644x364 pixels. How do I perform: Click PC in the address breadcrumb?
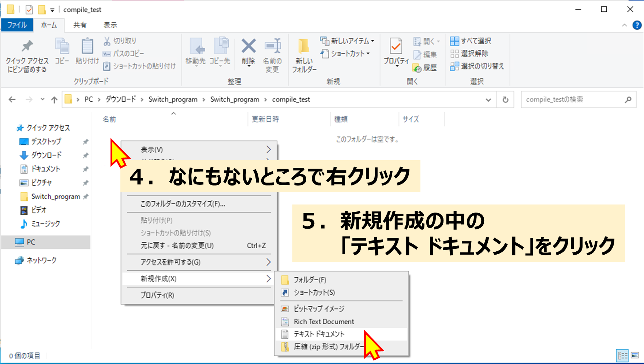(x=89, y=100)
